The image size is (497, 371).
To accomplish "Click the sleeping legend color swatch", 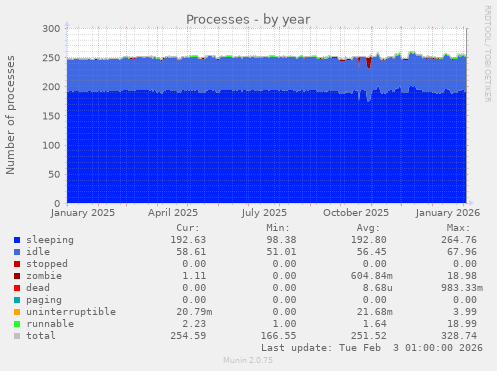I will point(17,240).
